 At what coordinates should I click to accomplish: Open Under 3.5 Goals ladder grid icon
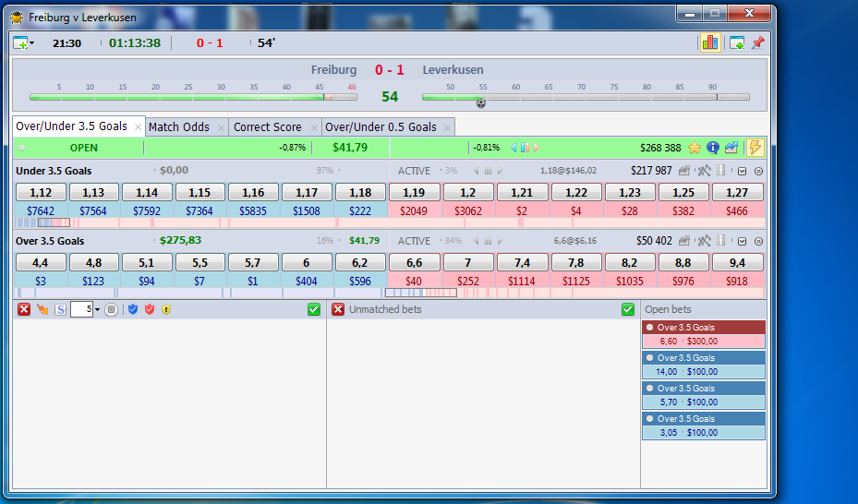[x=721, y=171]
